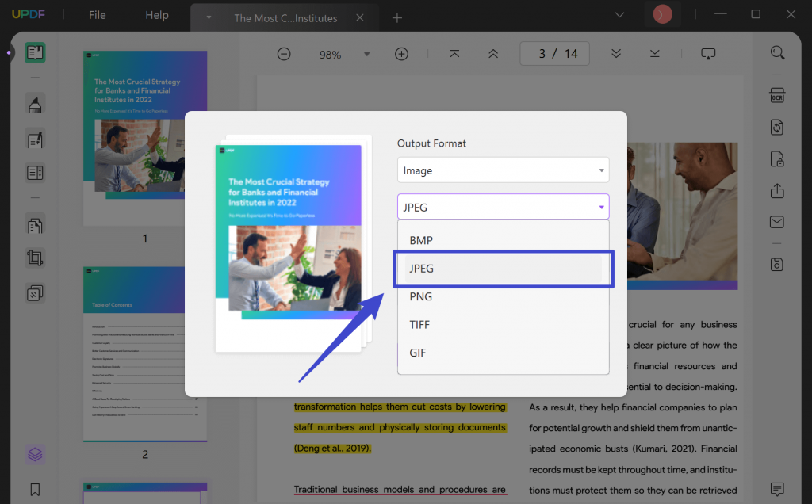Select the Reader mode icon

point(35,53)
